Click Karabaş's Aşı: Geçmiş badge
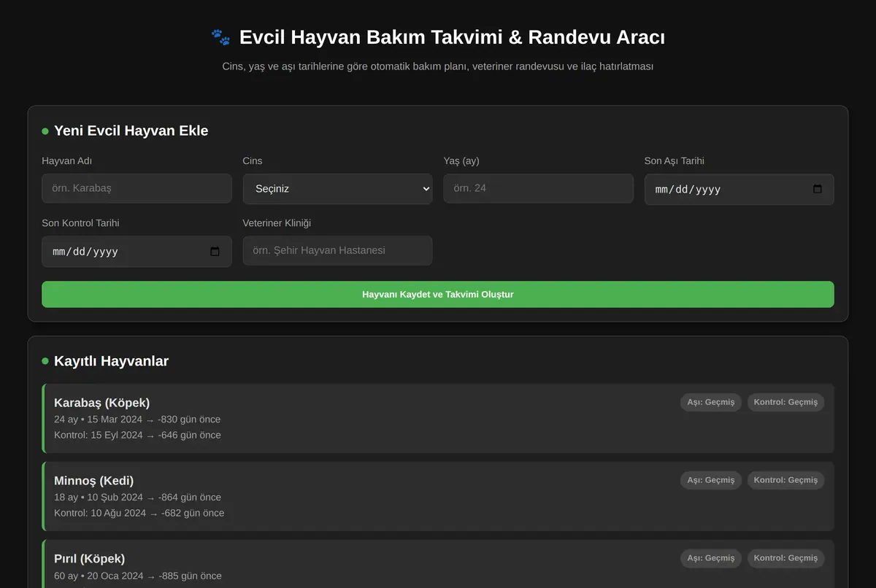Screen dimensions: 876x588 click(x=711, y=402)
